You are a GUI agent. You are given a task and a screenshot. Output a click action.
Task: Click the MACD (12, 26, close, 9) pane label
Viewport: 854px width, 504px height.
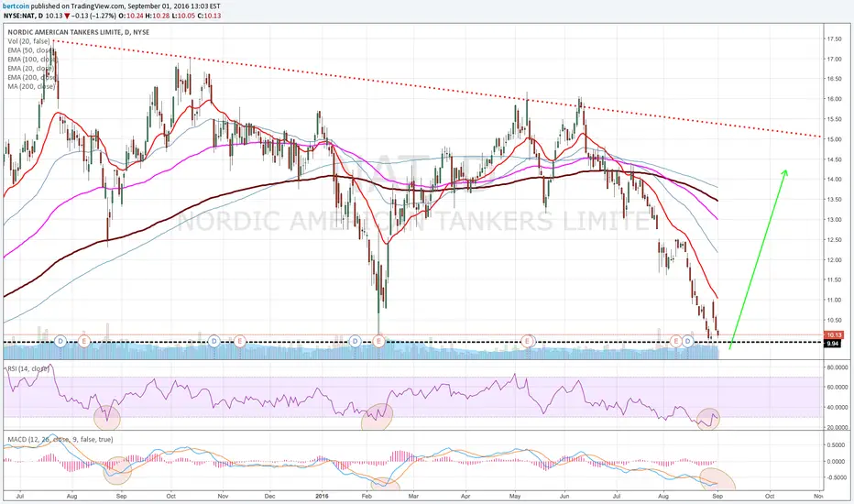(60, 439)
